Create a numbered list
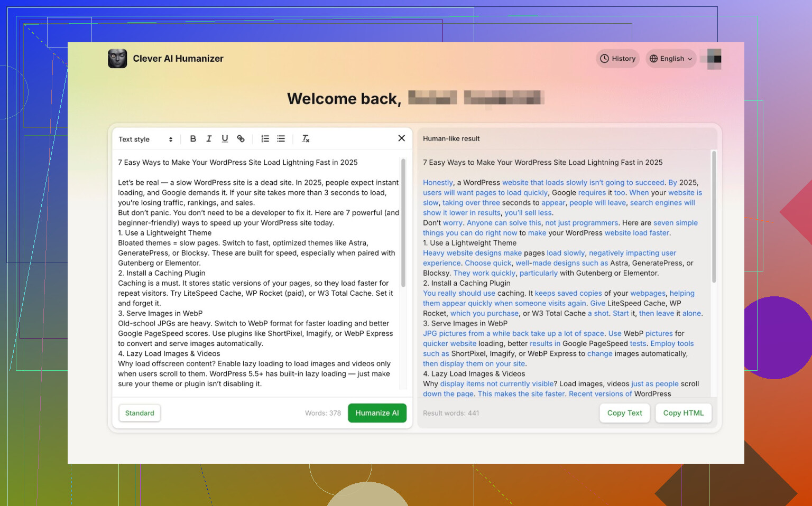The image size is (812, 506). [265, 139]
